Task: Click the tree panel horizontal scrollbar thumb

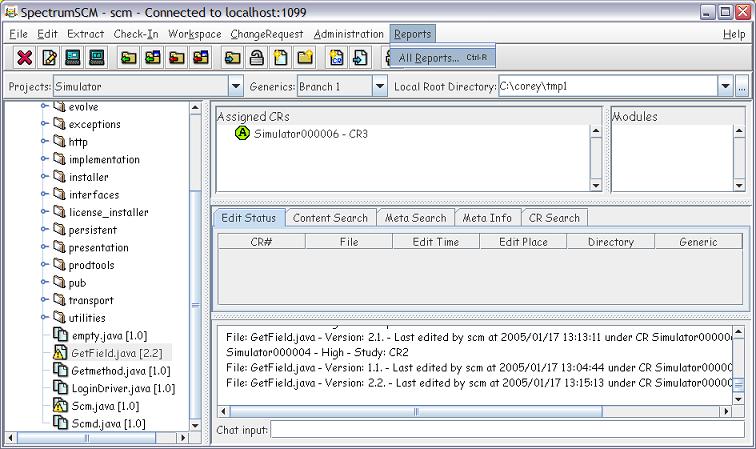Action: tap(87, 437)
